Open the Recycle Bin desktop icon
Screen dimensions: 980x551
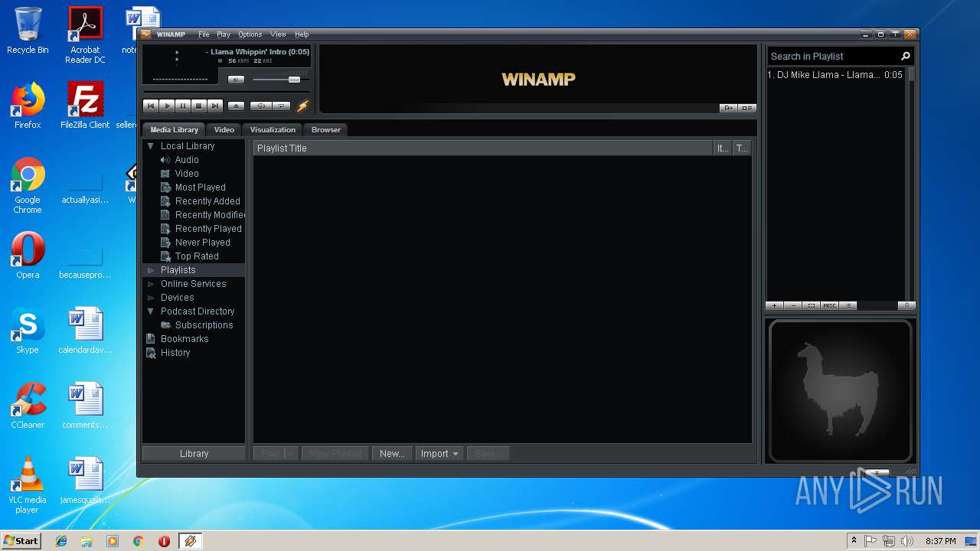tap(28, 31)
